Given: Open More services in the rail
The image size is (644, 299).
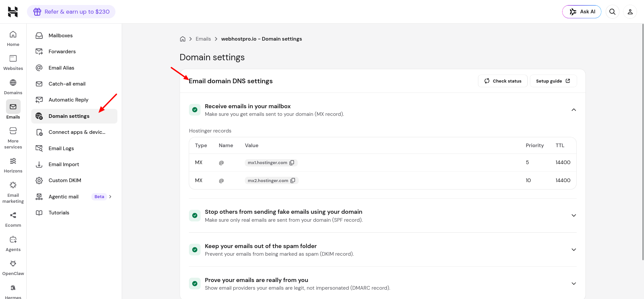Looking at the screenshot, I should pos(13,138).
